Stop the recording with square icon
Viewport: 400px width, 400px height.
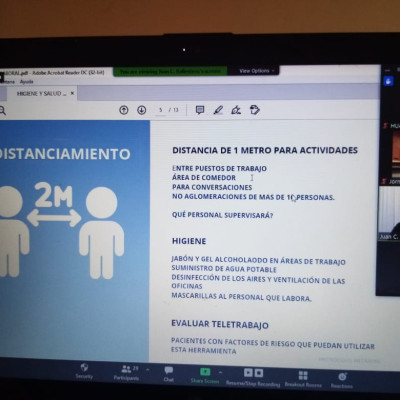[259, 372]
